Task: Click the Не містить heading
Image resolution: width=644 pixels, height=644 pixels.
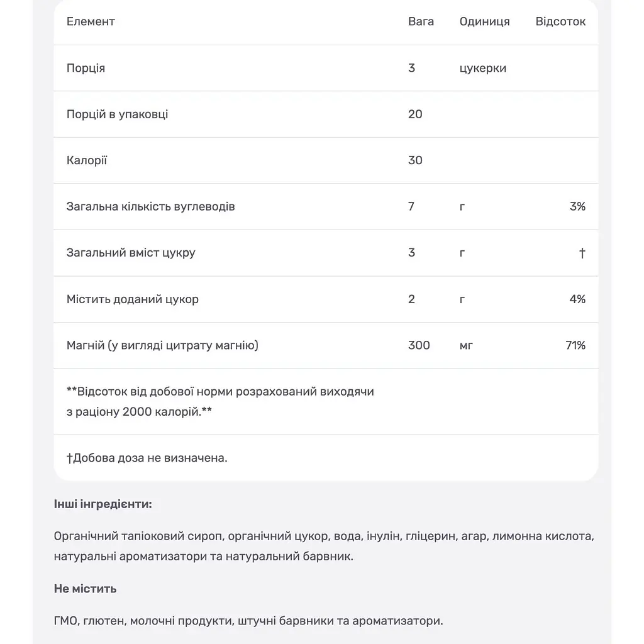Action: coord(85,589)
